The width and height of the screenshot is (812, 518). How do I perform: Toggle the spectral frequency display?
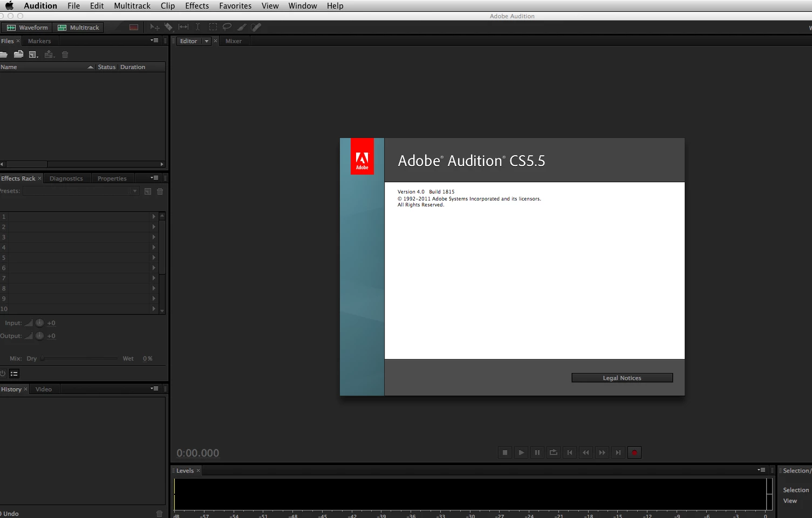tap(134, 27)
